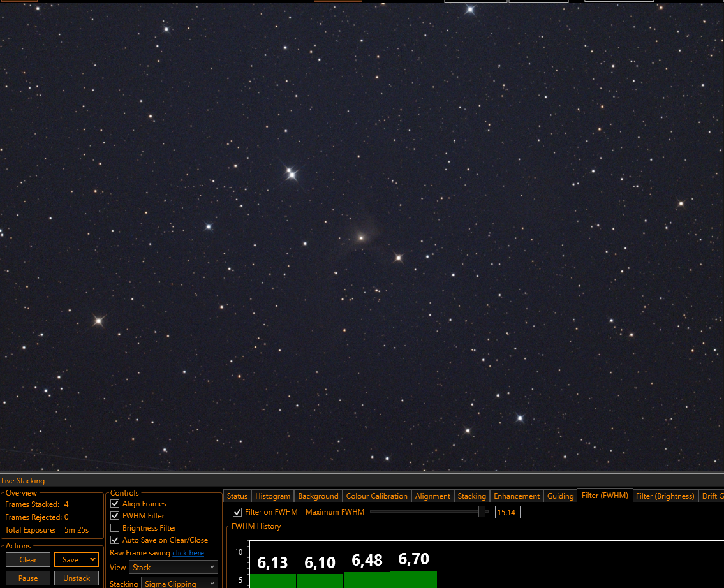Open the Histogram tab
The height and width of the screenshot is (588, 724).
coord(272,496)
